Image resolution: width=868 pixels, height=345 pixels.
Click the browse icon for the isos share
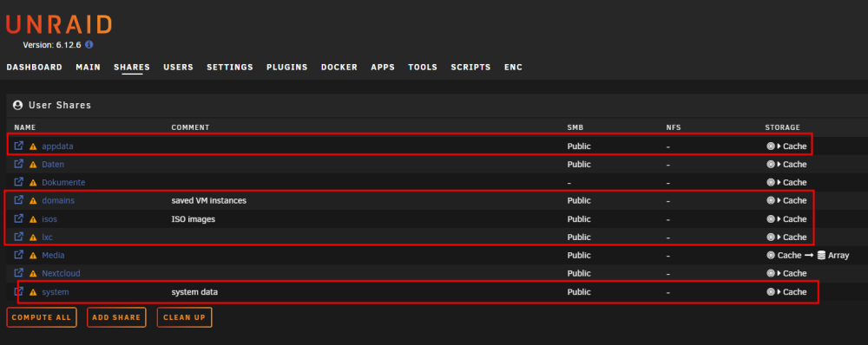point(19,219)
